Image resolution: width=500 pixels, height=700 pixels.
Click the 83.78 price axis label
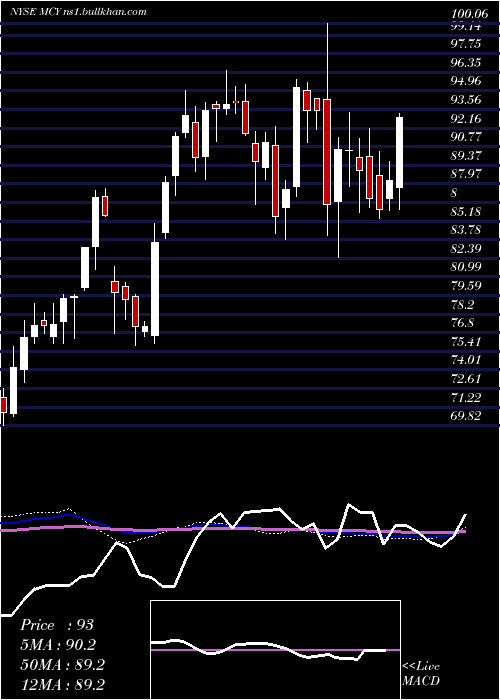tap(467, 230)
